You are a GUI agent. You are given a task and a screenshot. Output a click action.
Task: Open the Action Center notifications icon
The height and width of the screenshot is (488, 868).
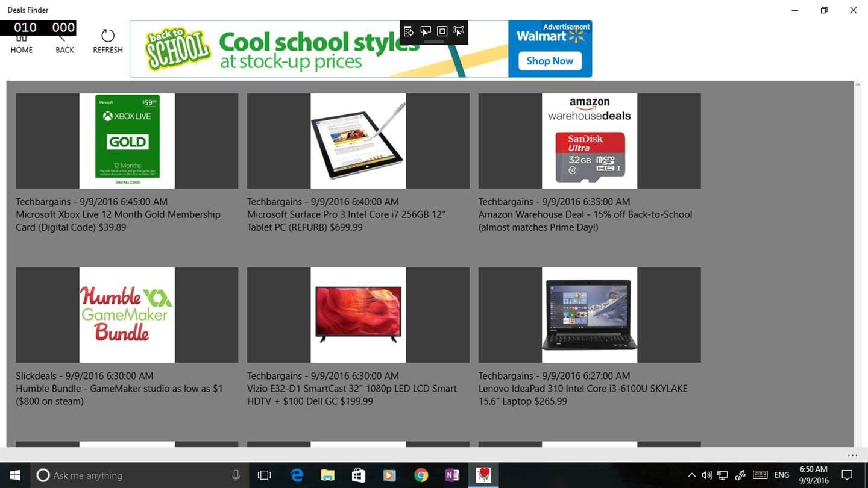[847, 475]
